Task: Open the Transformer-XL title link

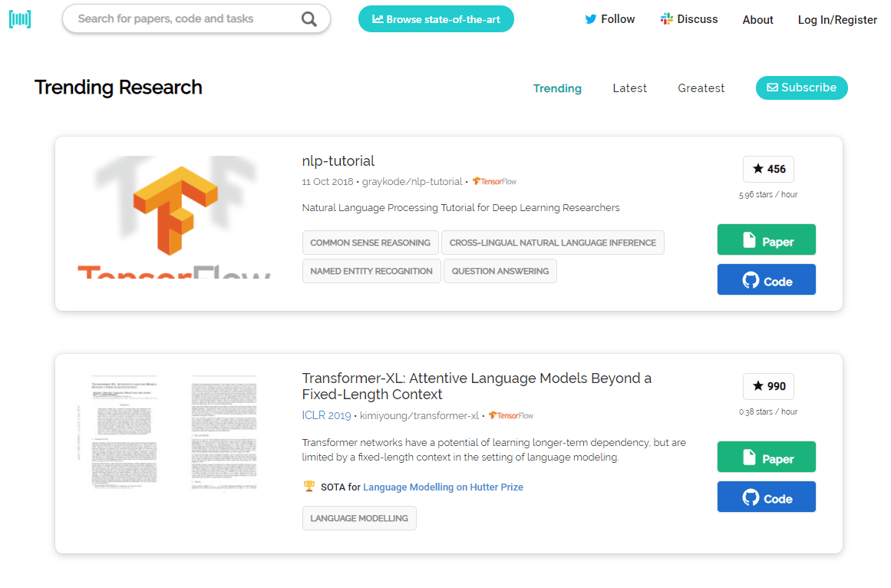Action: [x=476, y=386]
